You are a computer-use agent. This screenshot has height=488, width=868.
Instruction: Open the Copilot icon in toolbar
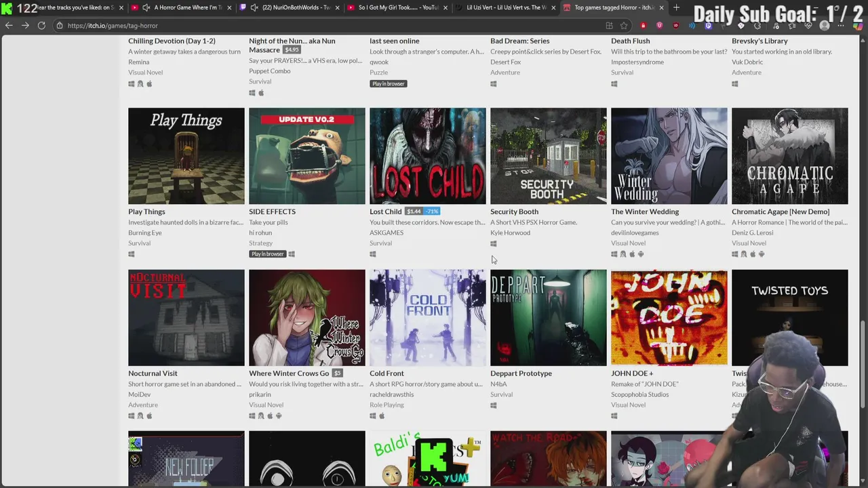[x=857, y=26]
